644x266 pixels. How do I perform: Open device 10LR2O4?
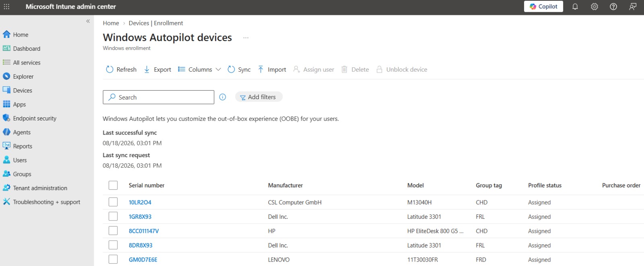pos(140,202)
